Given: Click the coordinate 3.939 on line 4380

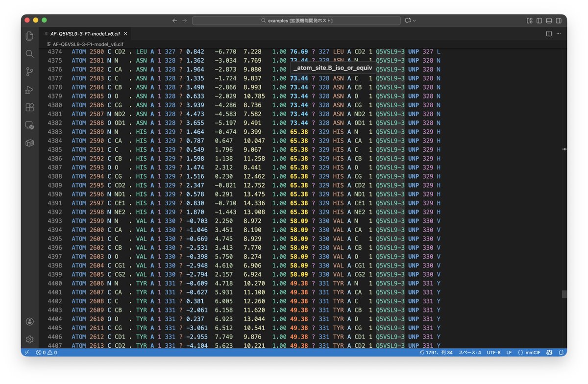Looking at the screenshot, I should (195, 105).
